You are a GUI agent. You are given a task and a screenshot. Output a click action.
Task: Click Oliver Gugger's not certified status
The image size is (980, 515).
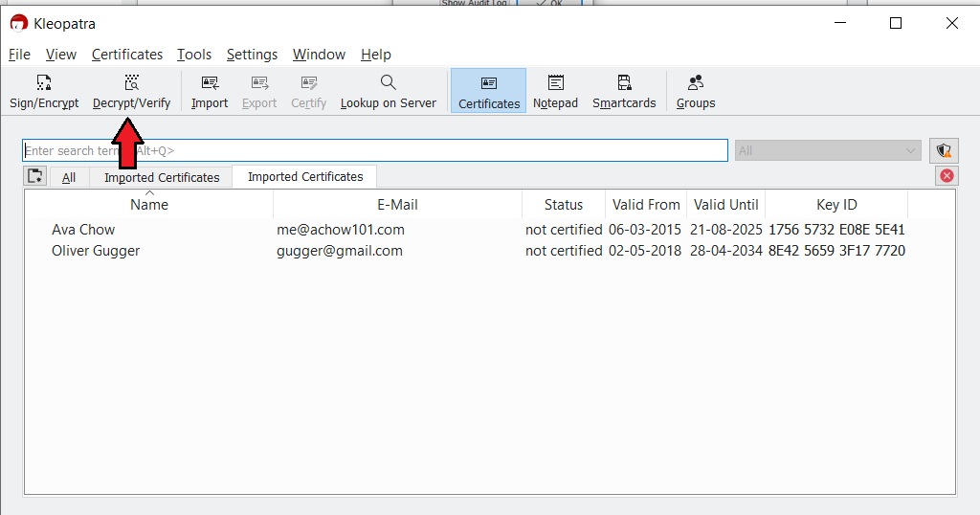[564, 251]
